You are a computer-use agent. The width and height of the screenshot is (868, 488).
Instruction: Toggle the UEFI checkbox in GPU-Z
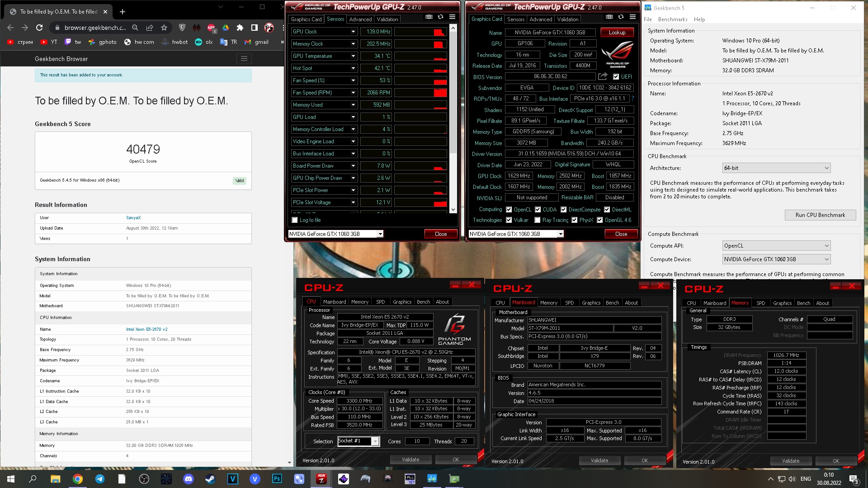tap(616, 77)
